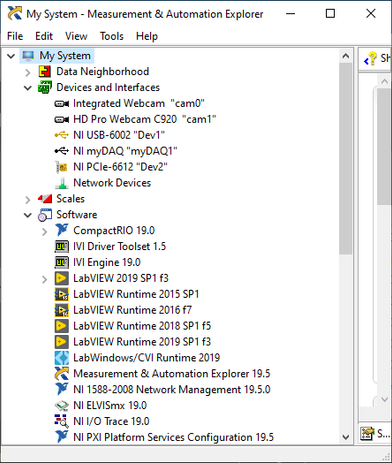
Task: Click the IVI Engine 19.0 icon
Action: [x=62, y=262]
